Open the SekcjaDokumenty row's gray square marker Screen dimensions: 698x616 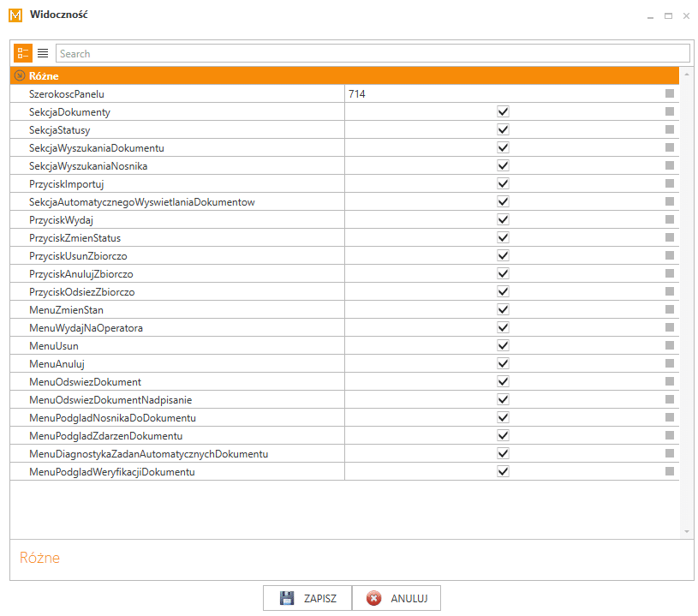670,111
